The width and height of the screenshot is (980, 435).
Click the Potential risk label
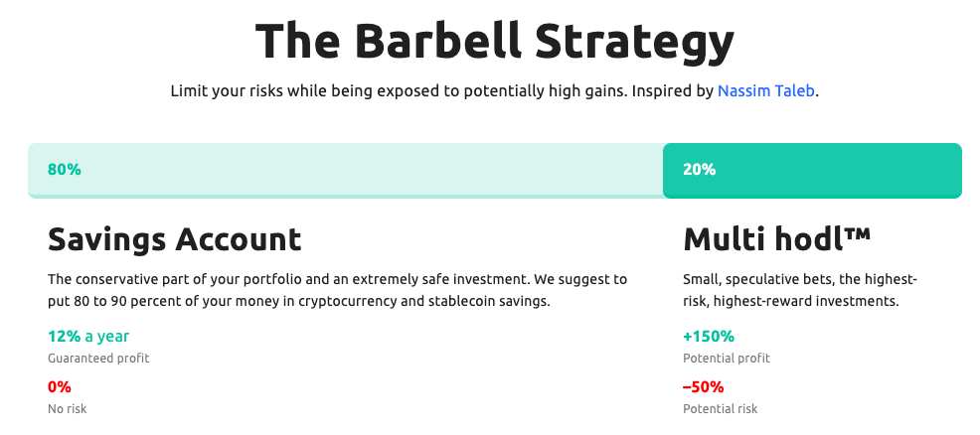[720, 409]
